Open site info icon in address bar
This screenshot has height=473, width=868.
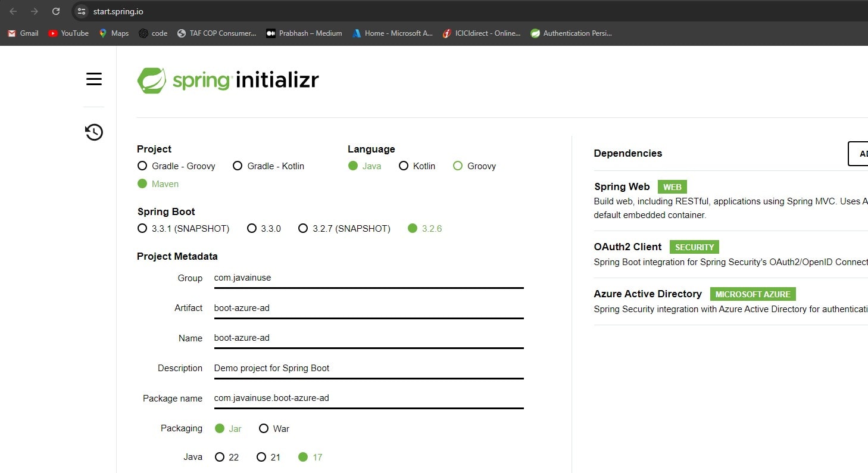pyautogui.click(x=82, y=11)
